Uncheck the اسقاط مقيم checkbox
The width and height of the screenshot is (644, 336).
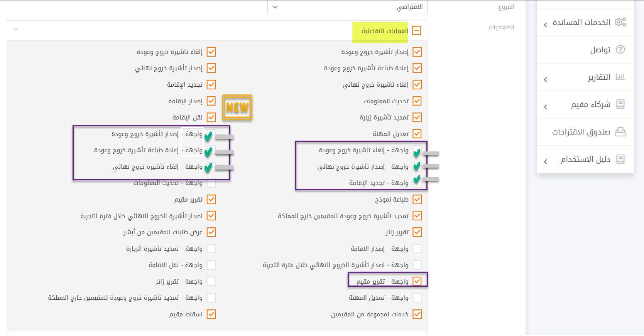click(x=211, y=314)
